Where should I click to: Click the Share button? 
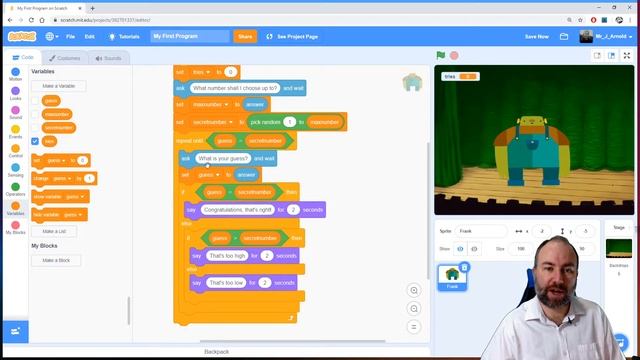[x=245, y=36]
